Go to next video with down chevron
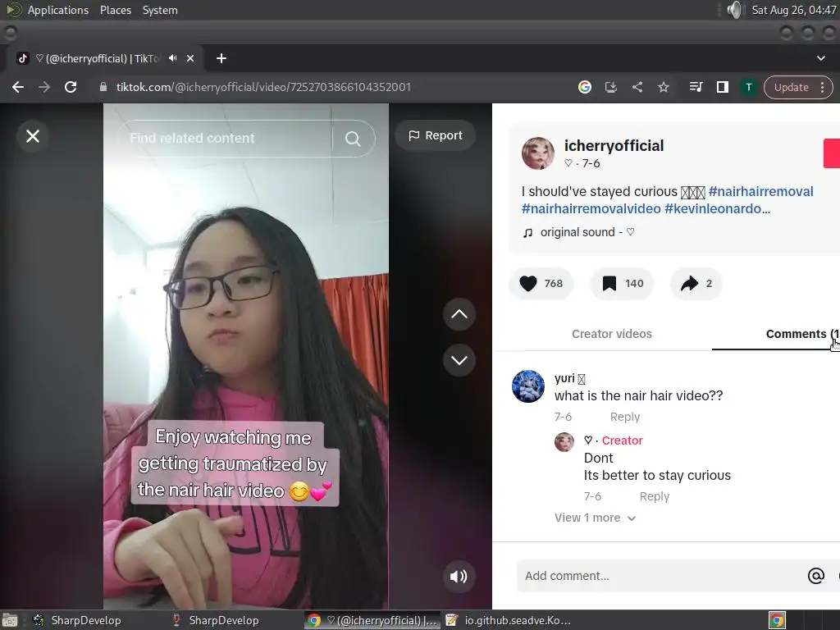This screenshot has width=840, height=630. [x=459, y=360]
